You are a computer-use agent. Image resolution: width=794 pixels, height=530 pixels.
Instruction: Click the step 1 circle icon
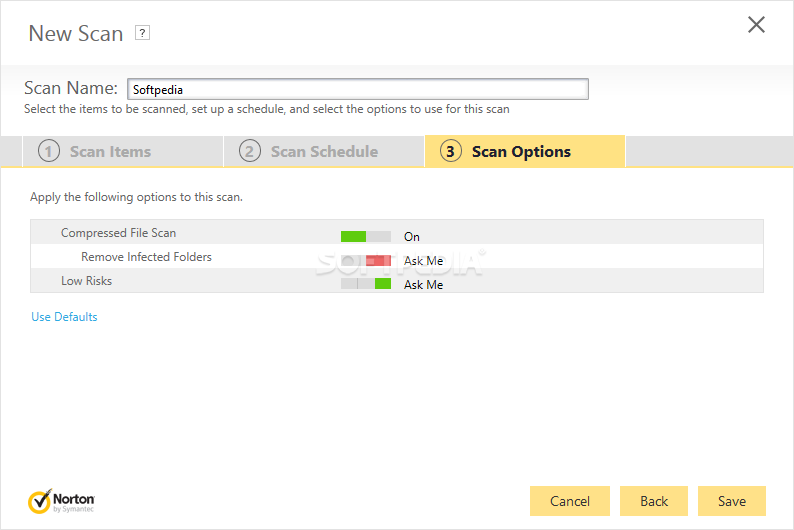point(48,152)
